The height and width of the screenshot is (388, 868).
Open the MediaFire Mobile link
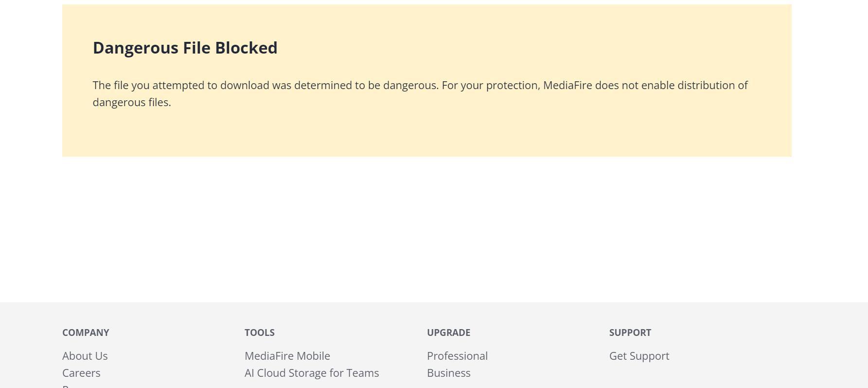(x=287, y=356)
